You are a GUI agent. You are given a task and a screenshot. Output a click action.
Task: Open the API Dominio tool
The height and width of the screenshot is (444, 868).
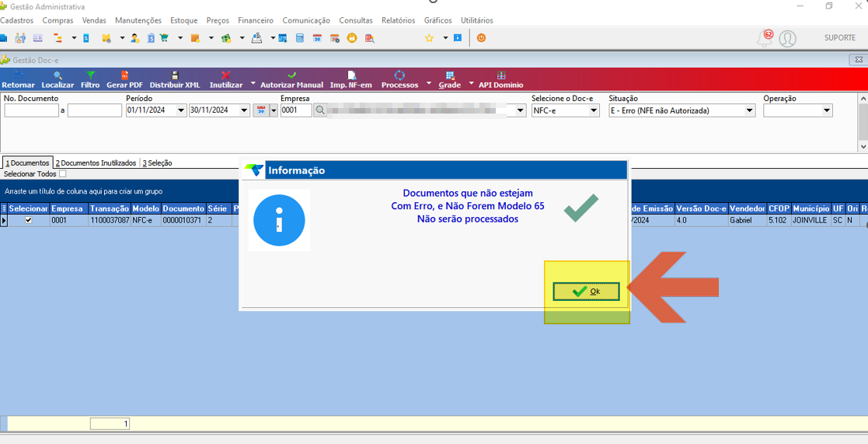[x=501, y=80]
